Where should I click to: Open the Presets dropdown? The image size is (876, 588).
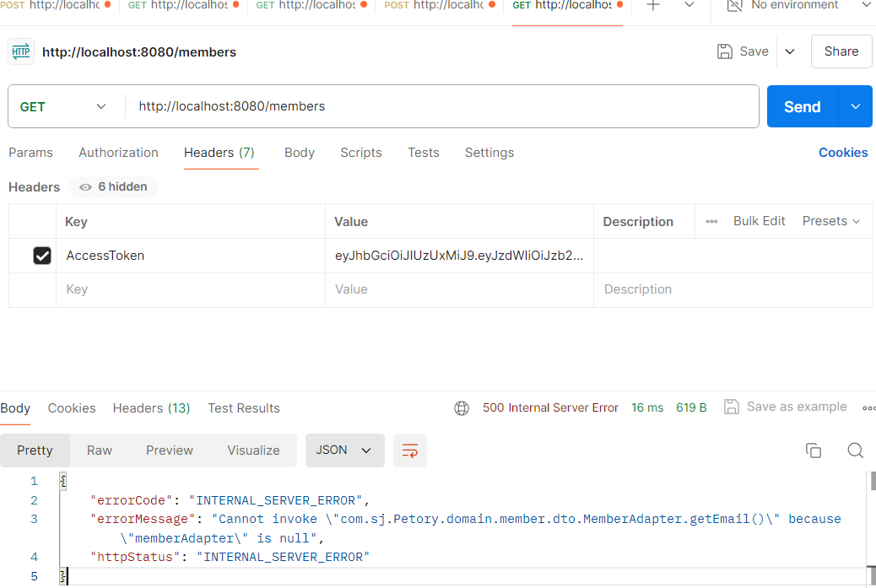click(830, 221)
